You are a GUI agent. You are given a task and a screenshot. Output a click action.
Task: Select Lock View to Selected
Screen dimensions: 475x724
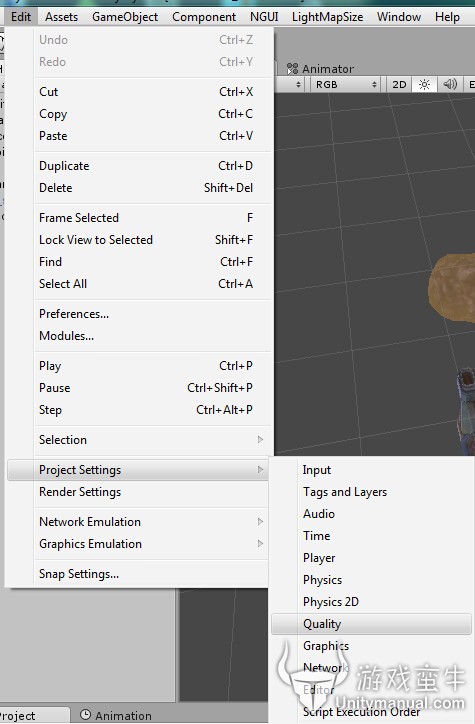(146, 240)
